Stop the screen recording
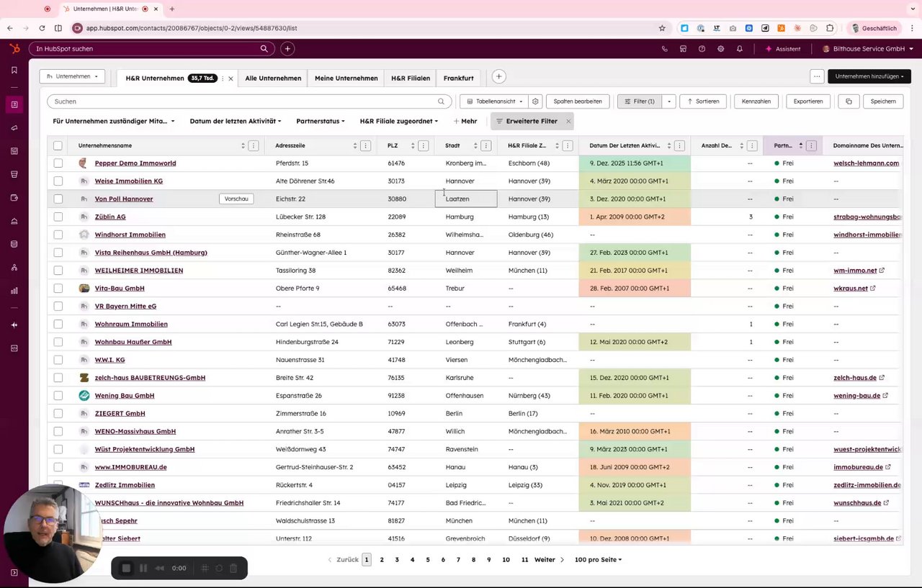 coord(126,568)
